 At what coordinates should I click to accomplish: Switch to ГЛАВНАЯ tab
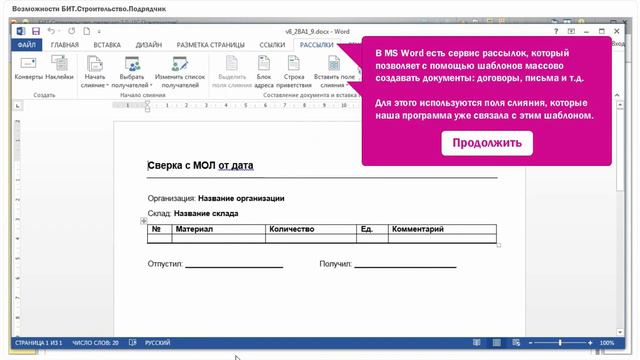64,45
